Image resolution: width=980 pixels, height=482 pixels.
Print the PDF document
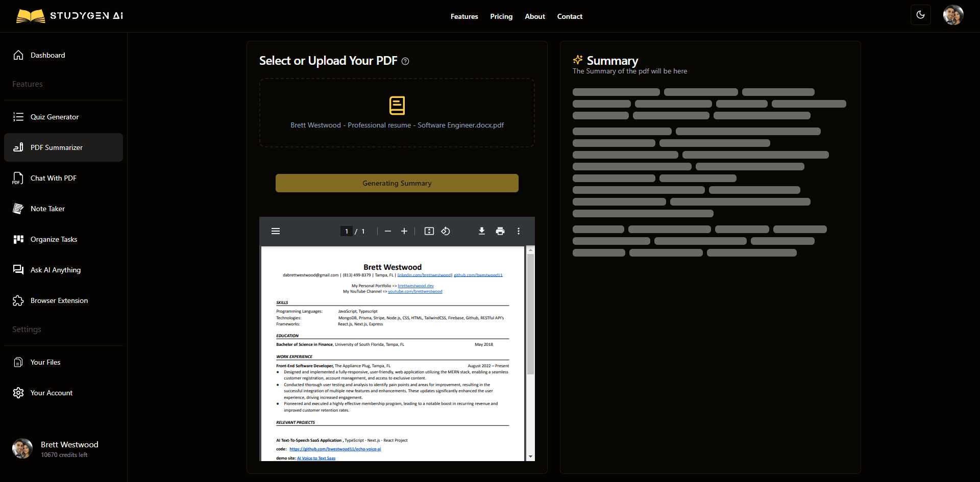pyautogui.click(x=500, y=232)
